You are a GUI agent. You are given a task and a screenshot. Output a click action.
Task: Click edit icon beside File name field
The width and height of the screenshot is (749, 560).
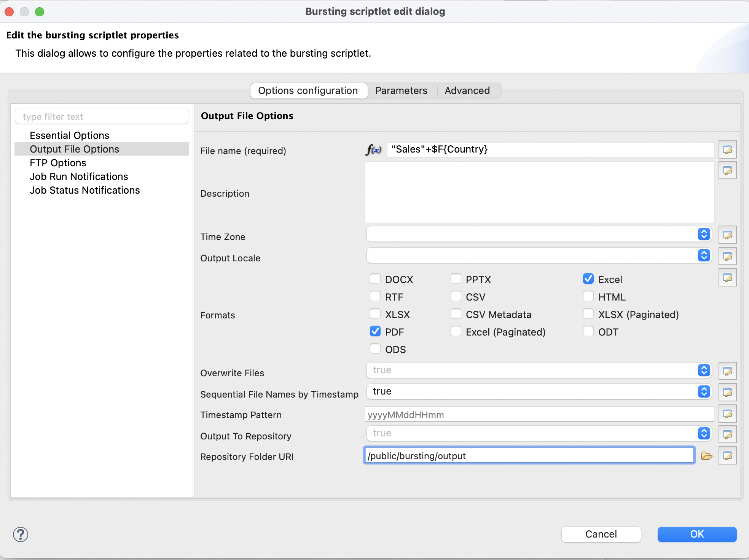(727, 150)
